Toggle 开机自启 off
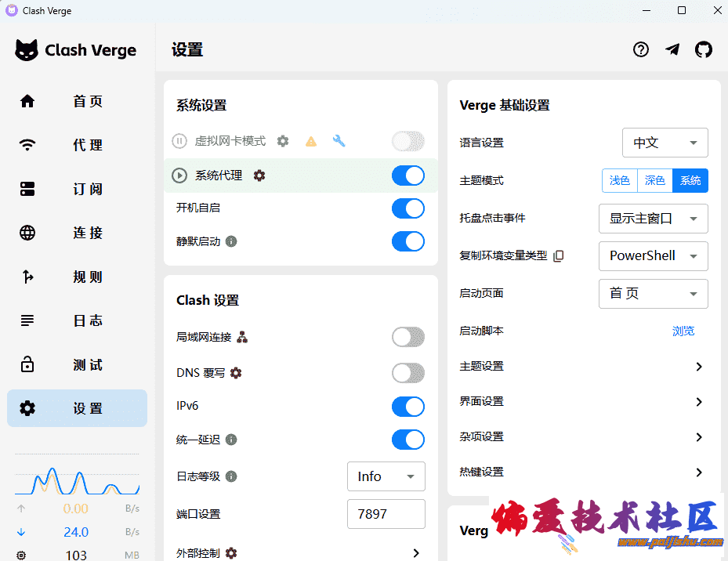Viewport: 728px width, 561px height. 407,208
